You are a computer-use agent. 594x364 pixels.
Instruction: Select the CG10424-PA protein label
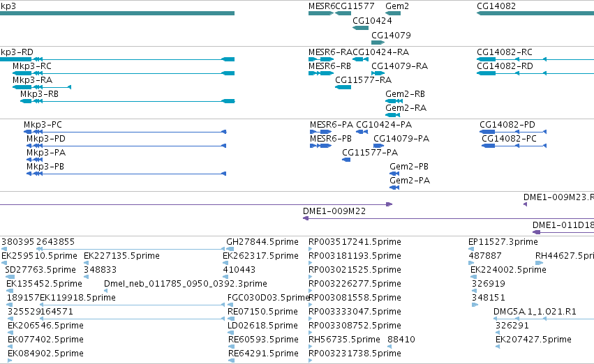pos(384,125)
